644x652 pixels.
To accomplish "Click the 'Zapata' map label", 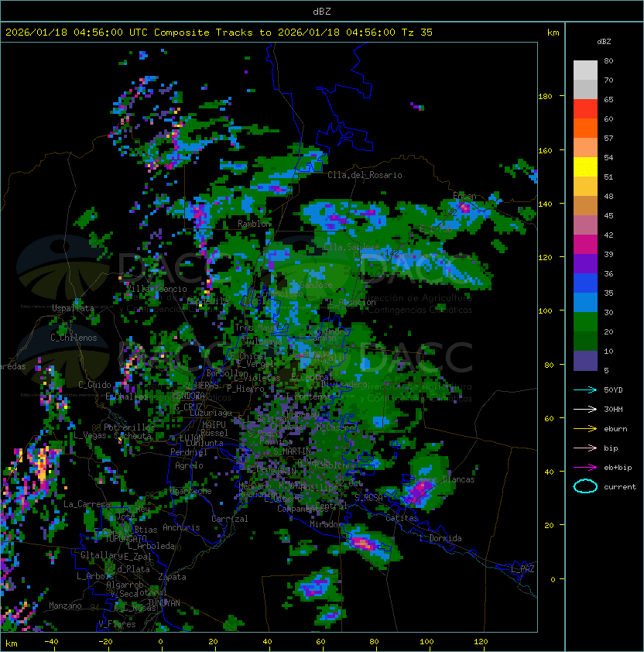I will (172, 577).
